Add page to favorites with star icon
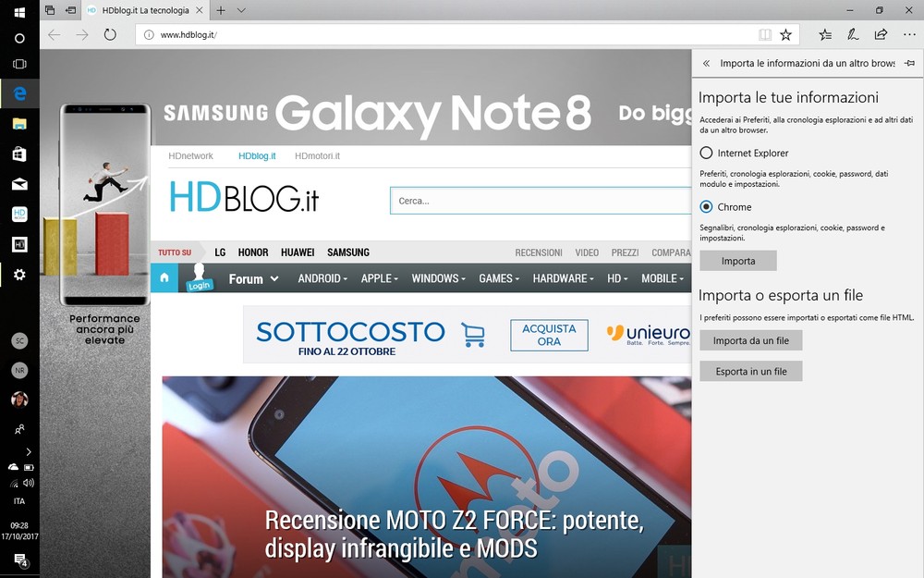The image size is (924, 578). (785, 34)
